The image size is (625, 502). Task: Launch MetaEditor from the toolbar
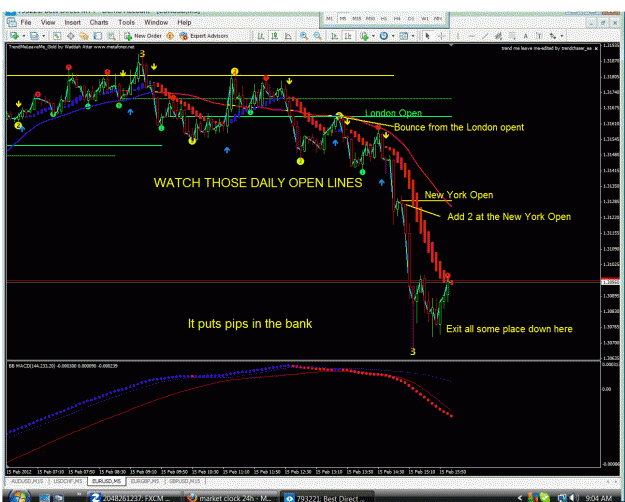pos(170,36)
